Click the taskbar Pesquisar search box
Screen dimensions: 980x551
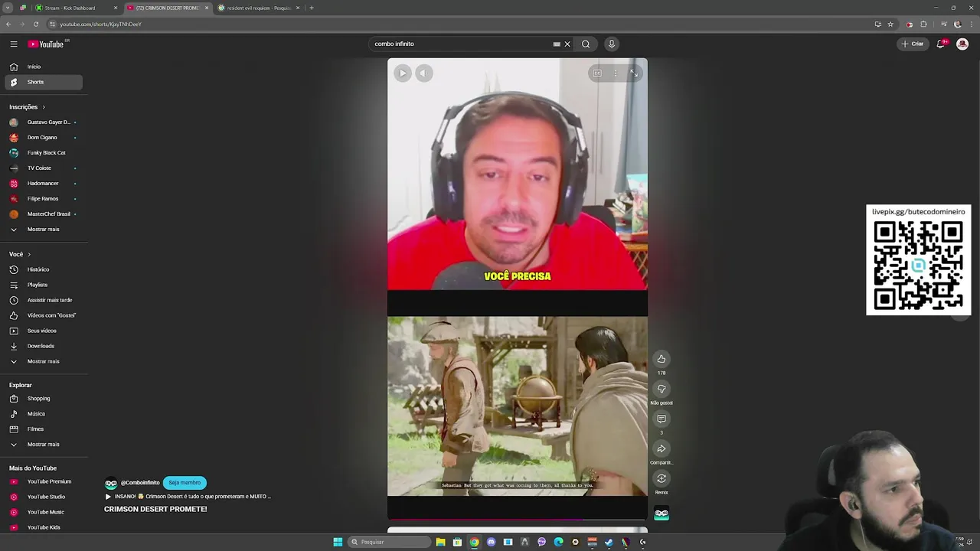pos(390,542)
